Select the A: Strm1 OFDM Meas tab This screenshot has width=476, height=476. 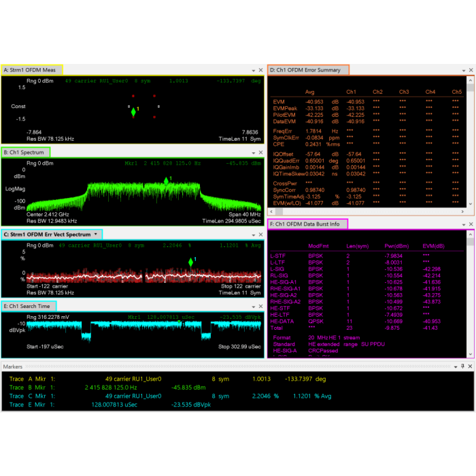tap(32, 69)
